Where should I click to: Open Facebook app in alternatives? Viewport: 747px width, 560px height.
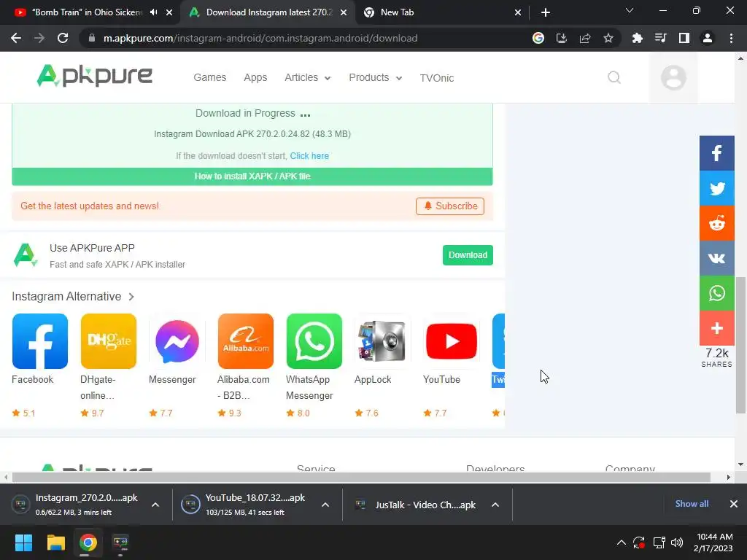click(x=40, y=341)
